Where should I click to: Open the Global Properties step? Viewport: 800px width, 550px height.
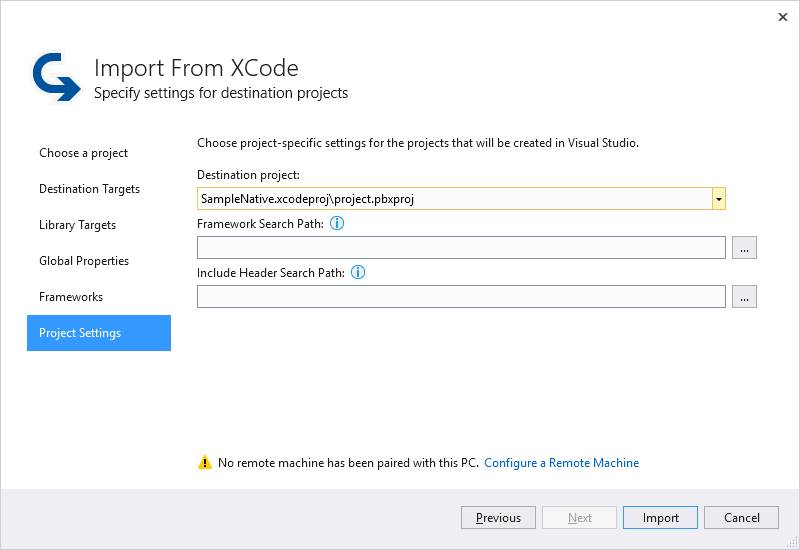84,261
